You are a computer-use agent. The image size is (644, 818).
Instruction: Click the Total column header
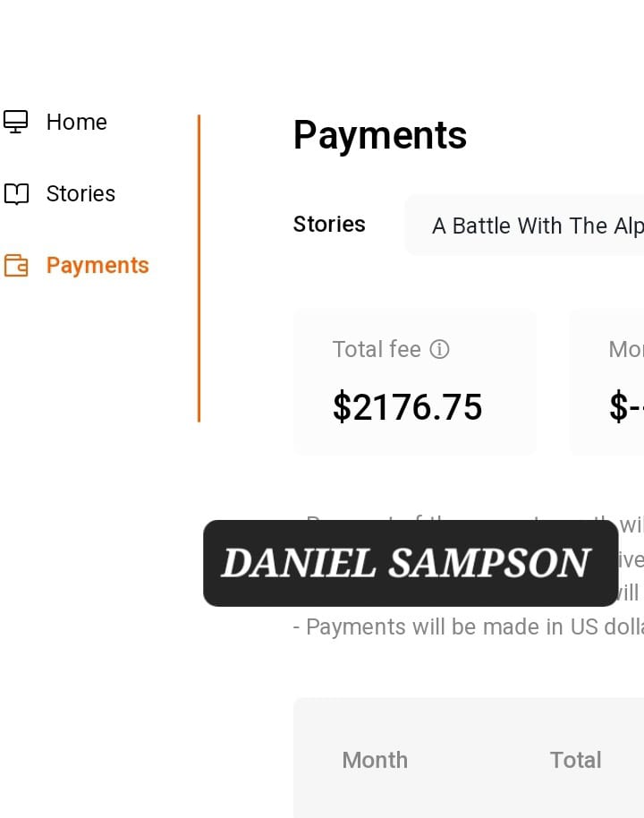(x=575, y=760)
